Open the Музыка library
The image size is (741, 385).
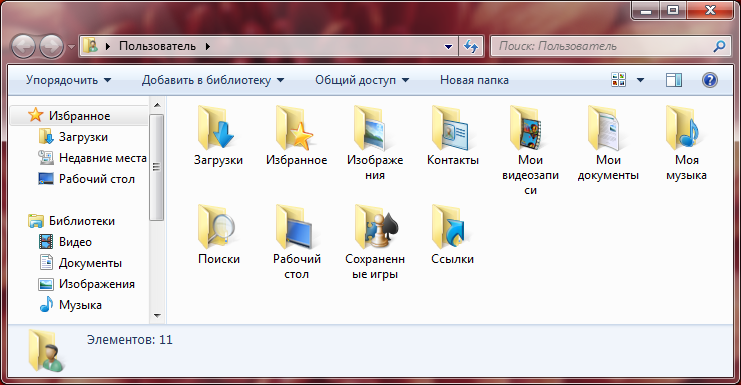(70, 305)
